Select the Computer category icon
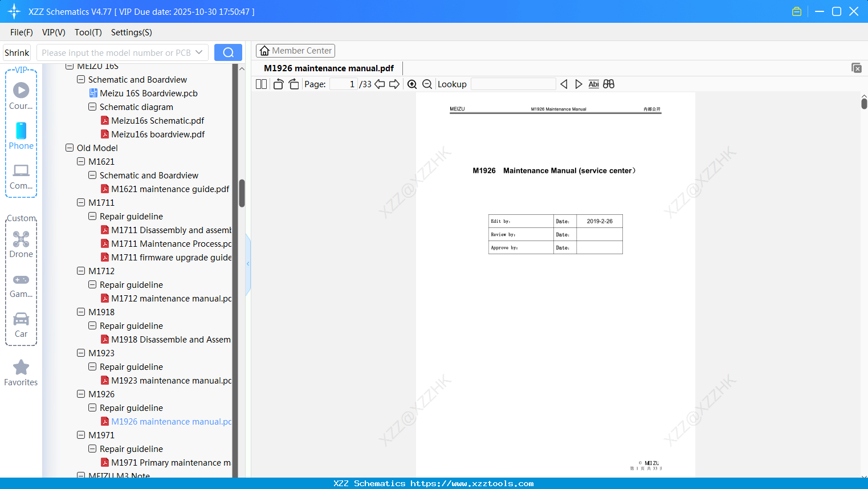868x489 pixels. coord(21,177)
